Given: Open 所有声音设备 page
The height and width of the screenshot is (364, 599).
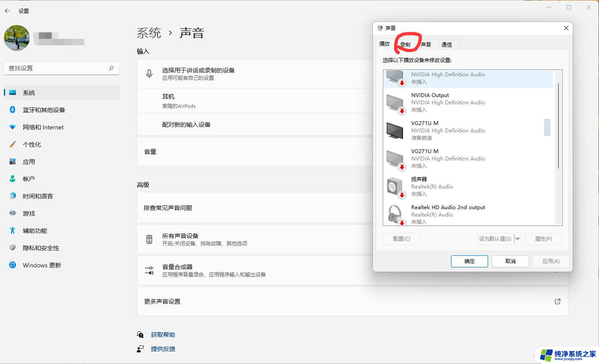Looking at the screenshot, I should point(255,239).
